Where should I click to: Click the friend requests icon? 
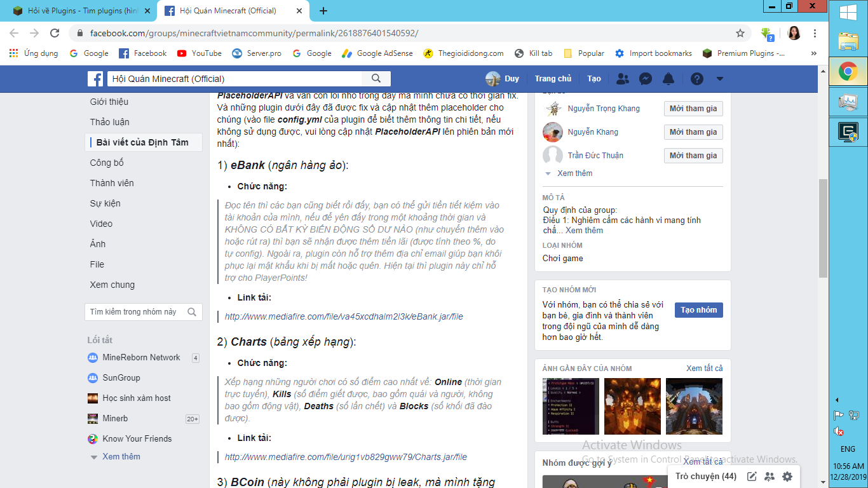[x=623, y=79]
